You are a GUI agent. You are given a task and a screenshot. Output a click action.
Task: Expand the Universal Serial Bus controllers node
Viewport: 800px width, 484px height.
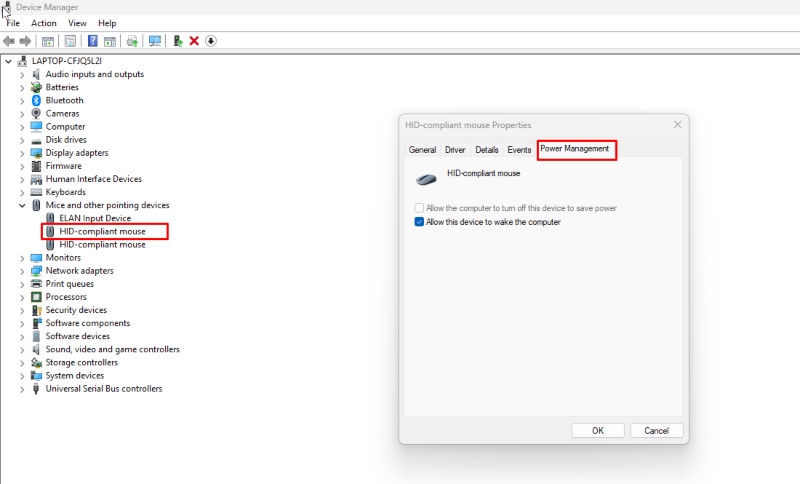[22, 389]
